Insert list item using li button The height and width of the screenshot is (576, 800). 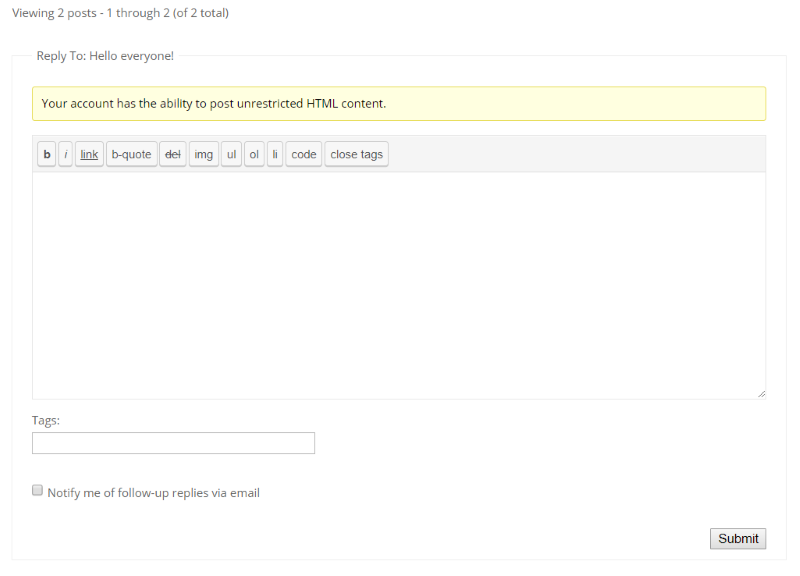[x=275, y=154]
